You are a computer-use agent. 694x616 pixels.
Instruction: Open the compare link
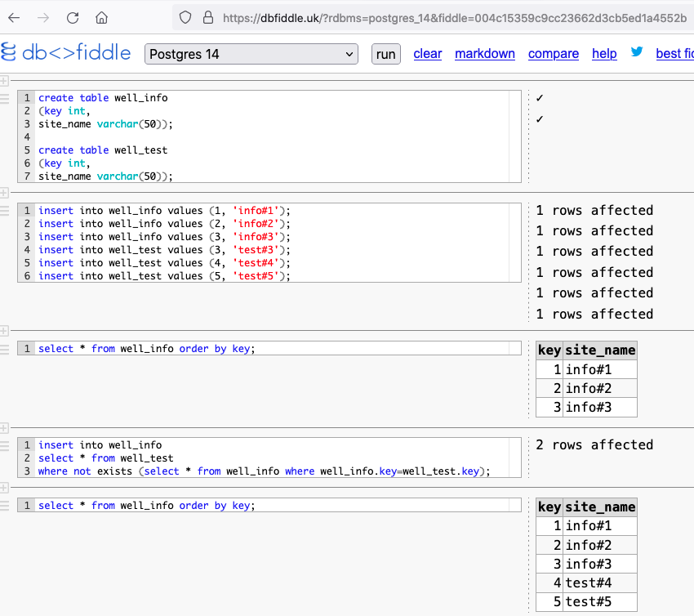[554, 54]
